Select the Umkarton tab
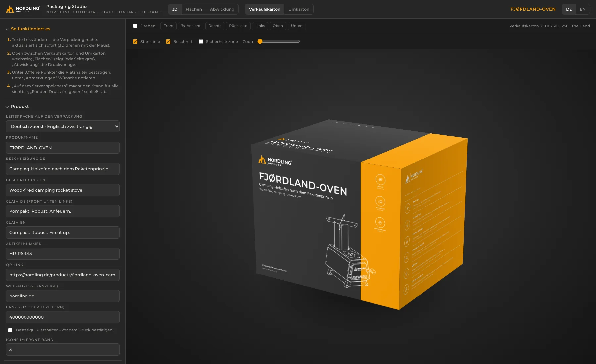The height and width of the screenshot is (364, 596). click(x=299, y=9)
